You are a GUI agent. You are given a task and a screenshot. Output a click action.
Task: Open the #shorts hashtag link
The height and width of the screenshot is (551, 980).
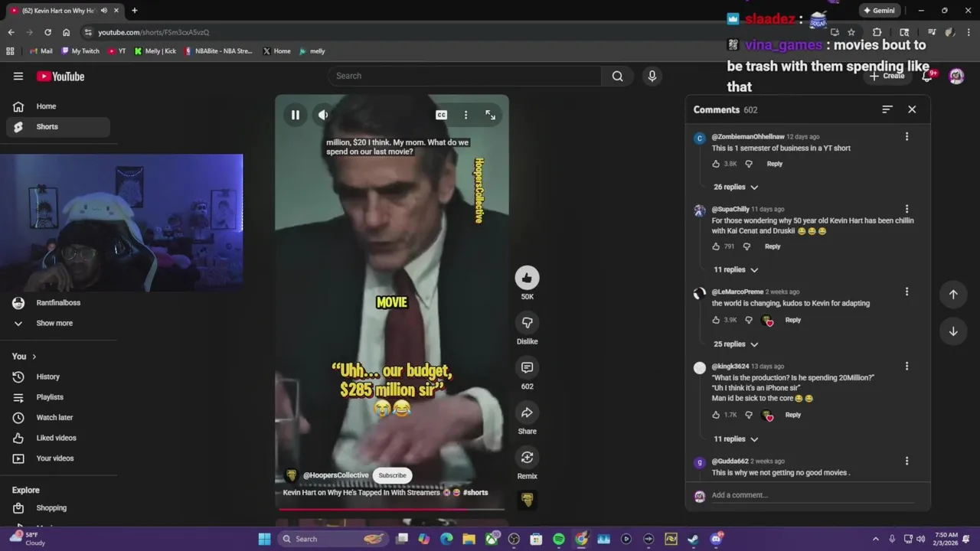(x=475, y=493)
